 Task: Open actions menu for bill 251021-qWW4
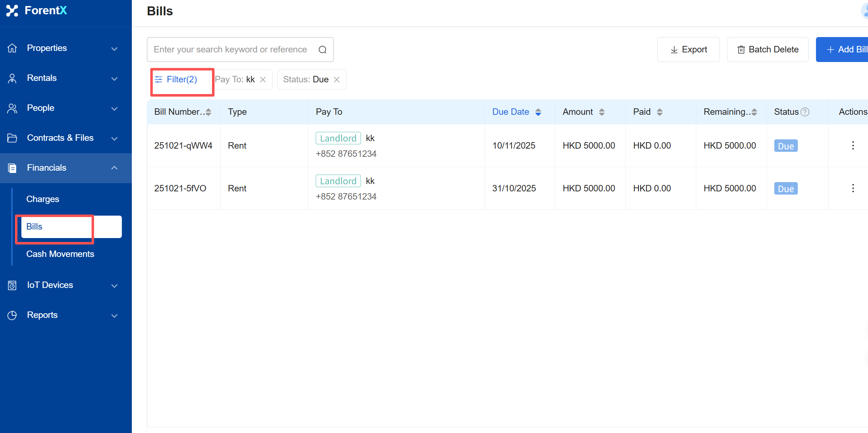point(853,145)
